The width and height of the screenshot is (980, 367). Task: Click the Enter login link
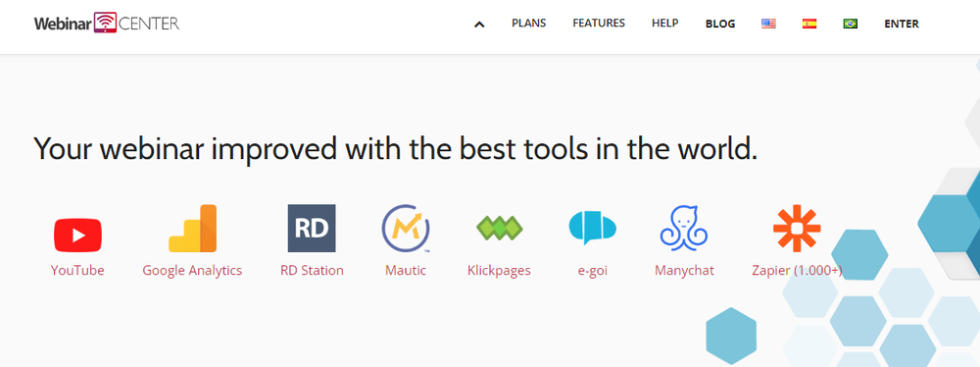pyautogui.click(x=902, y=24)
